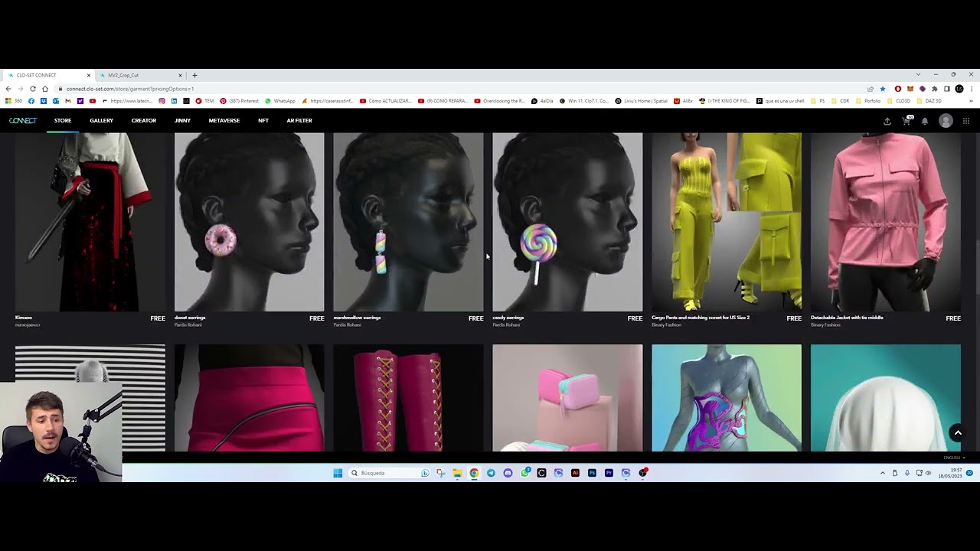Screen dimensions: 980x551
Task: Click Binary Fashion under Cargo Pants listing
Action: [x=666, y=324]
